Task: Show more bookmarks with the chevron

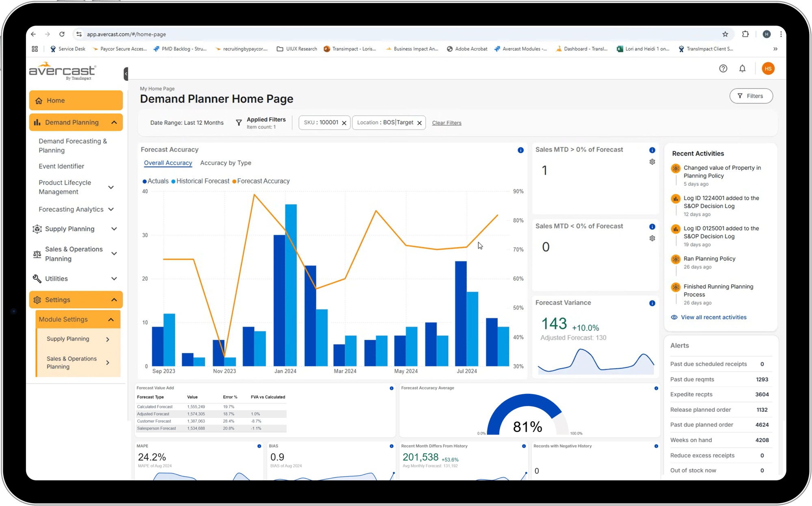Action: 775,49
